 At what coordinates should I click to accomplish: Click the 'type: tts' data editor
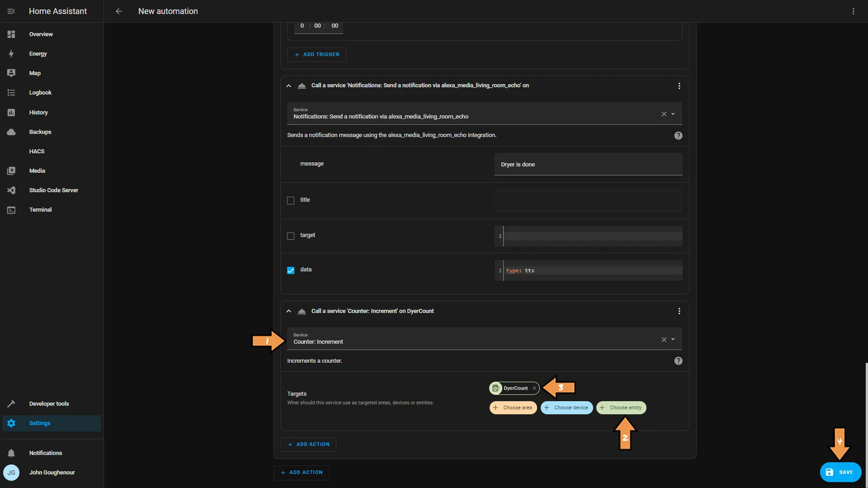point(588,270)
